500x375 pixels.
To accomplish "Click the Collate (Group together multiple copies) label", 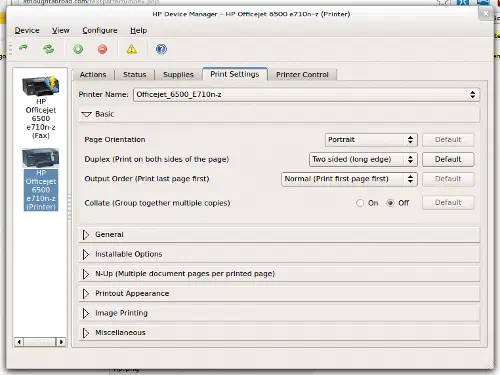I will 157,203.
